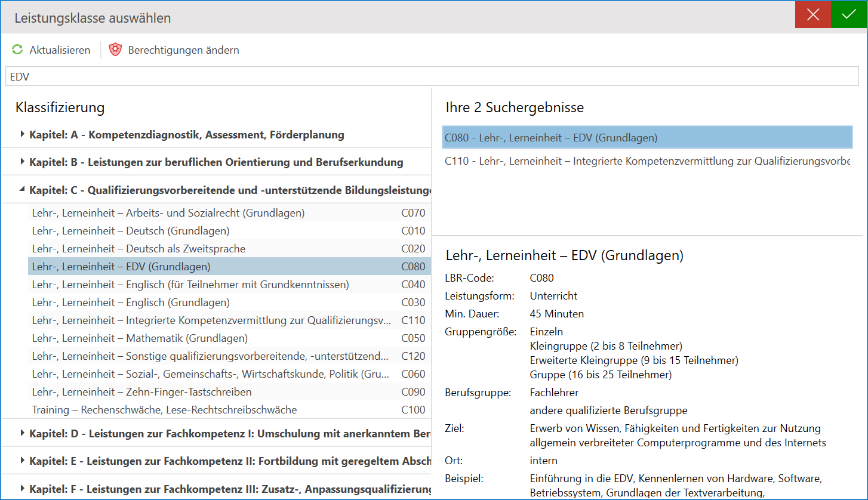868x500 pixels.
Task: Click code C050 in the tree
Action: [413, 338]
